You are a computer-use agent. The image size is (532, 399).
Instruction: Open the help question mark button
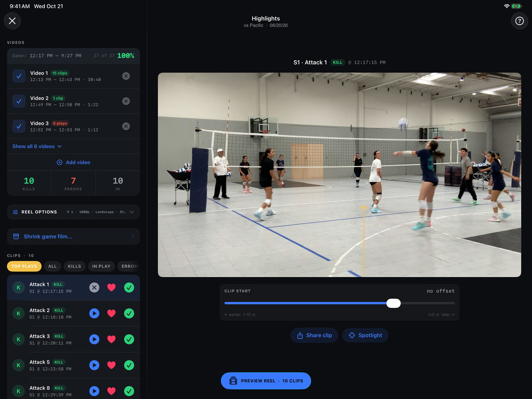tap(520, 21)
